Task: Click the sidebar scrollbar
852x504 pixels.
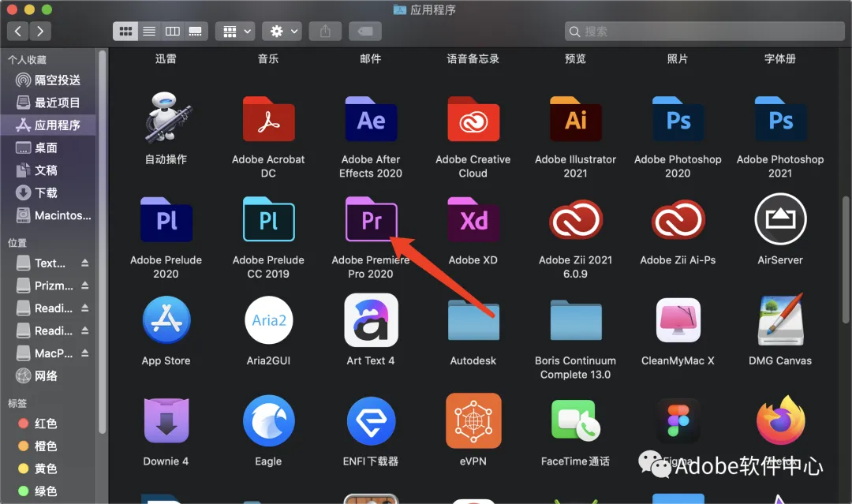Action: coord(102,242)
